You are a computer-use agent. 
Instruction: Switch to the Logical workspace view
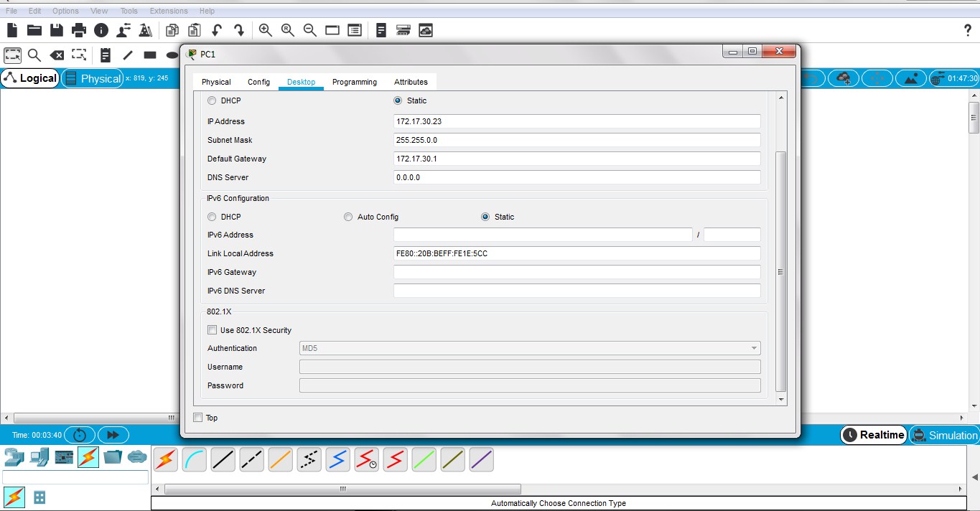click(x=30, y=78)
